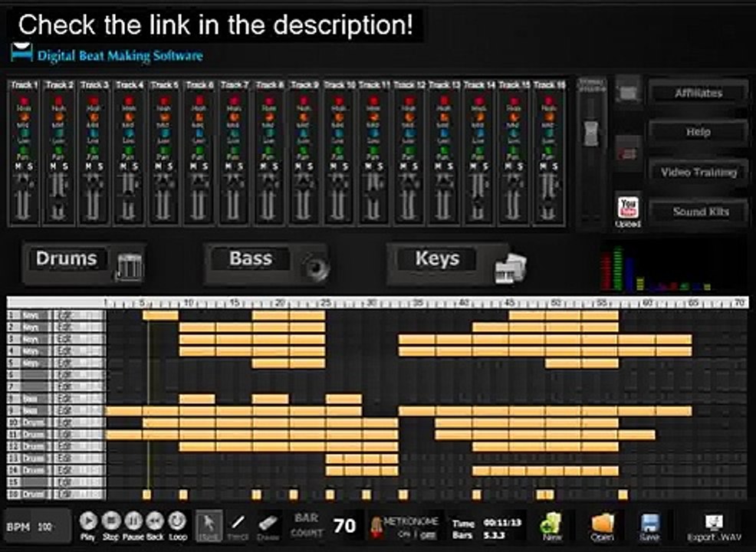Viewport: 756px width, 552px height.
Task: Open a project with folder icon
Action: (x=602, y=526)
